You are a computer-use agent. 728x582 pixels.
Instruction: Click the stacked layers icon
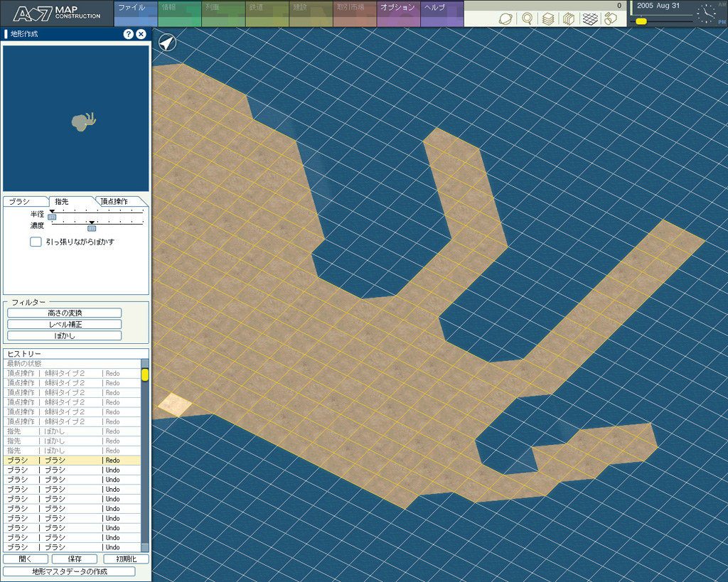point(548,19)
